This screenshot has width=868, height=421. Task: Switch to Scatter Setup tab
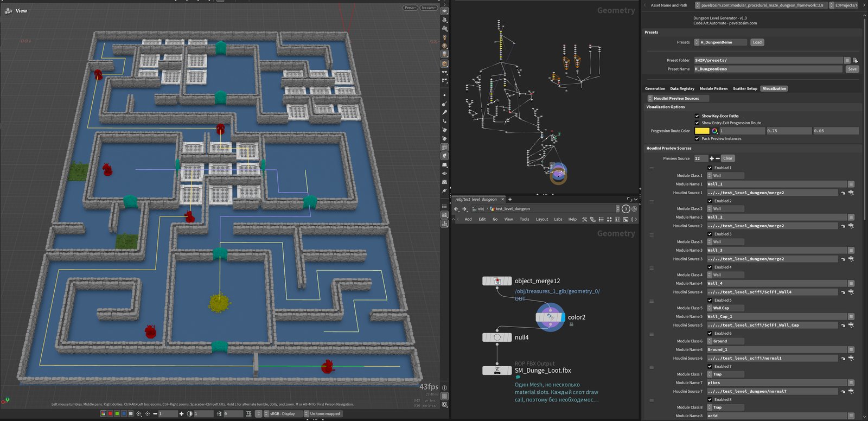[745, 88]
